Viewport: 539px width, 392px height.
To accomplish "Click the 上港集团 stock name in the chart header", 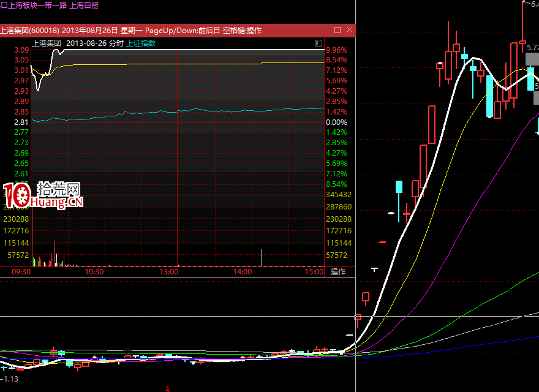I will [x=47, y=43].
